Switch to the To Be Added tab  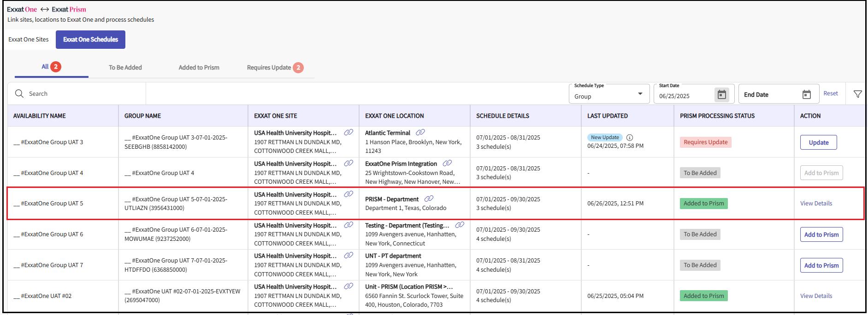click(x=125, y=68)
